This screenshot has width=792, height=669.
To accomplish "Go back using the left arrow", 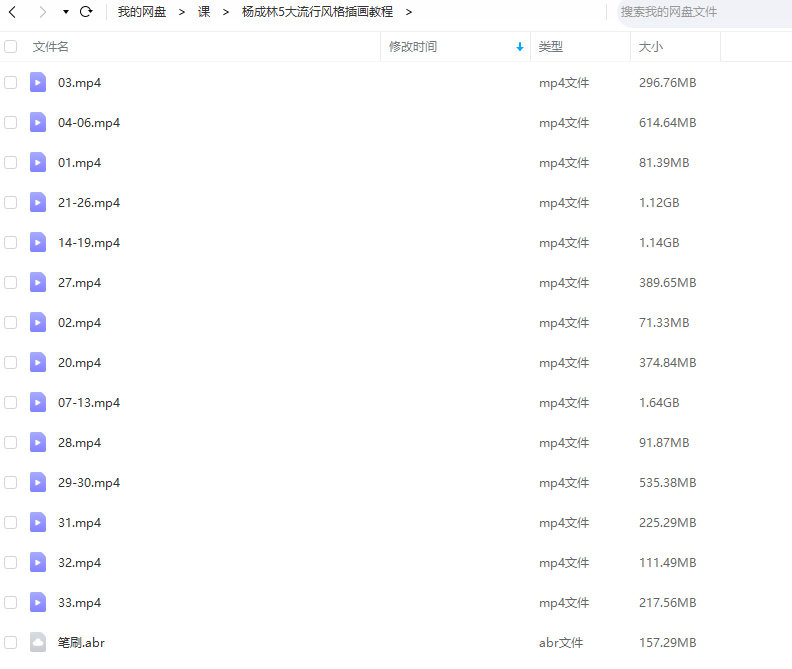I will coord(13,12).
